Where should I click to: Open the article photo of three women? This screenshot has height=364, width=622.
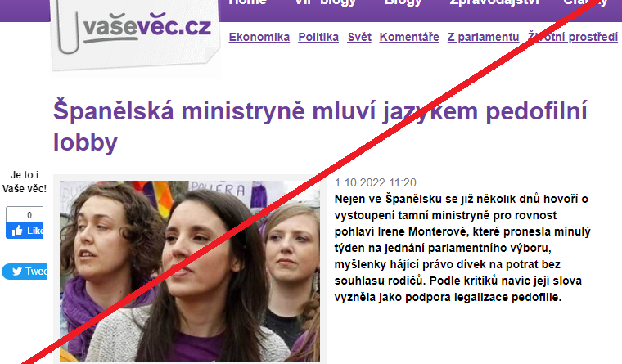tap(190, 271)
